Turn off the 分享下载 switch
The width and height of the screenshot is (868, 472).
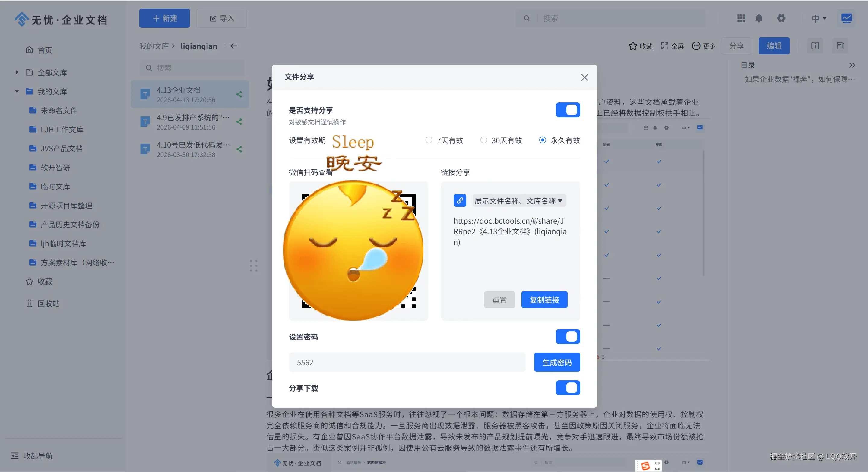pyautogui.click(x=568, y=388)
